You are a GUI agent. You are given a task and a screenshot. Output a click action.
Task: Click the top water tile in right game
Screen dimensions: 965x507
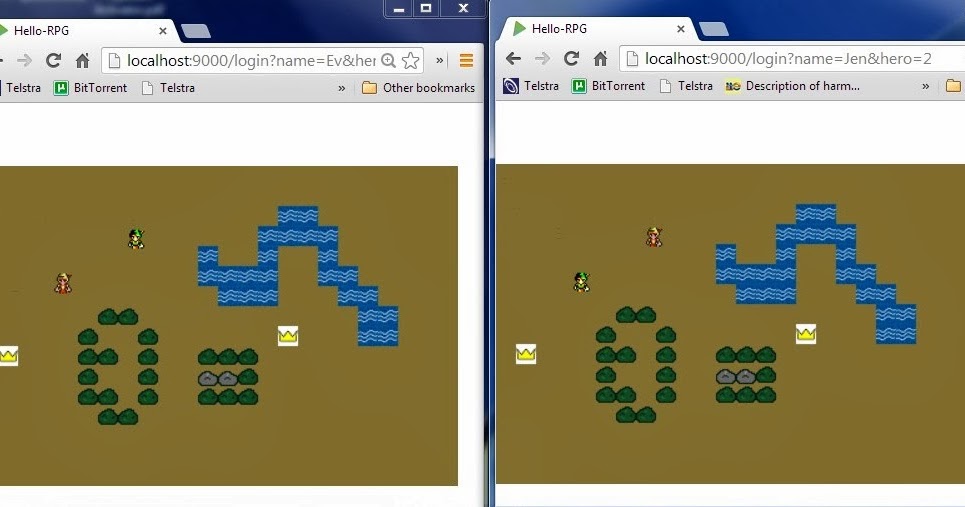point(815,215)
